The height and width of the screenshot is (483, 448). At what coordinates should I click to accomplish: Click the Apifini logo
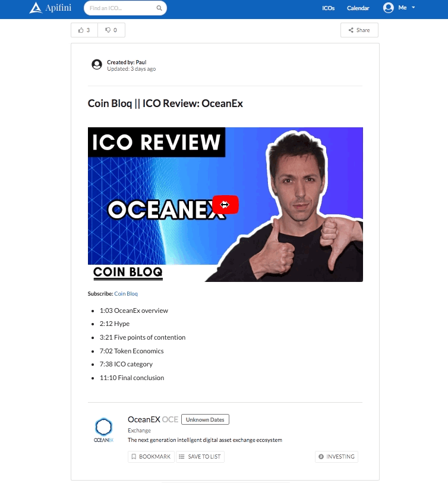coord(51,8)
